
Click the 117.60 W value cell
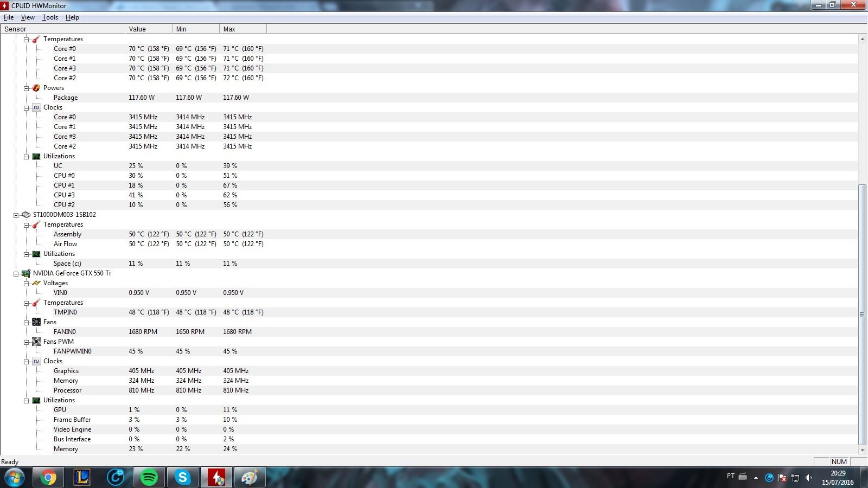click(x=142, y=98)
